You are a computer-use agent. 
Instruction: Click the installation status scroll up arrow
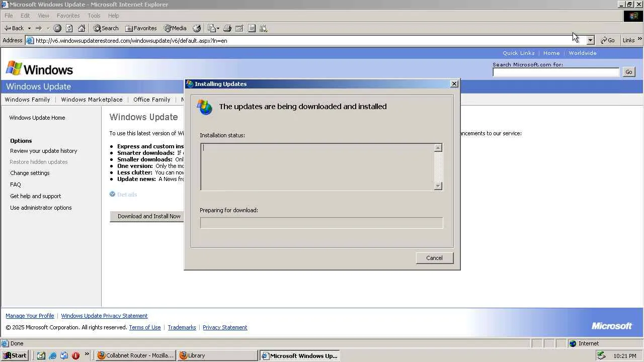[x=438, y=148]
